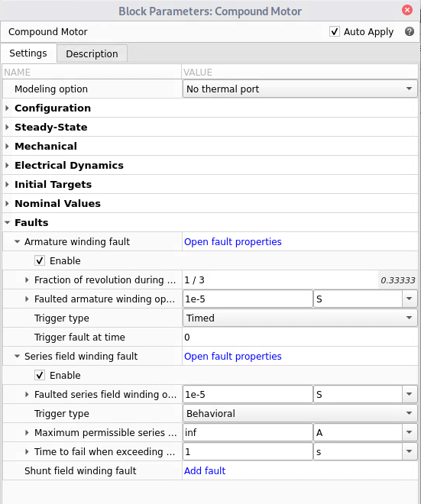Expand Maximum permissible series parameter options

pos(27,433)
